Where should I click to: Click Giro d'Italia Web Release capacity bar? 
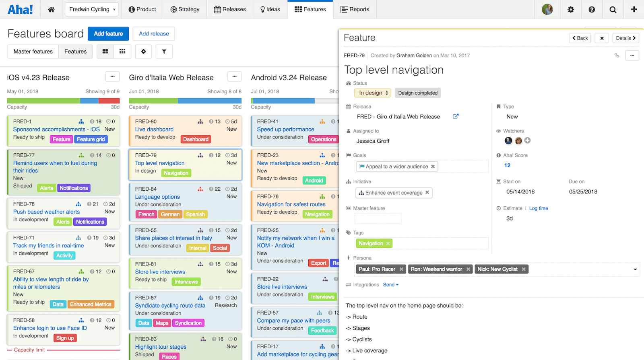pos(185,101)
